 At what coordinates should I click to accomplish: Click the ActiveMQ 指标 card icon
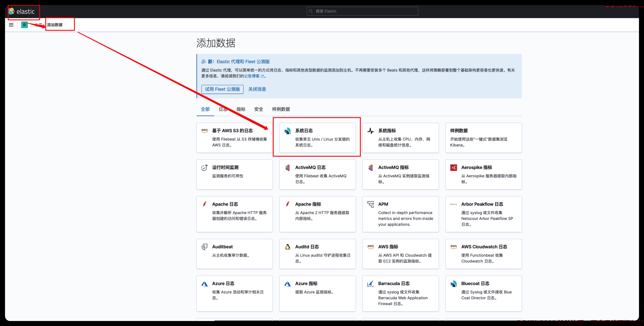370,167
